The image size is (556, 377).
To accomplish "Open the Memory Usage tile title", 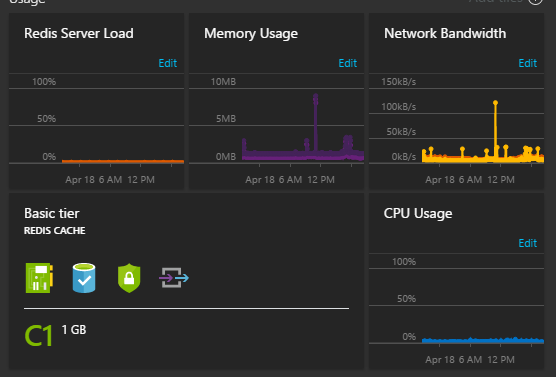I will 251,33.
